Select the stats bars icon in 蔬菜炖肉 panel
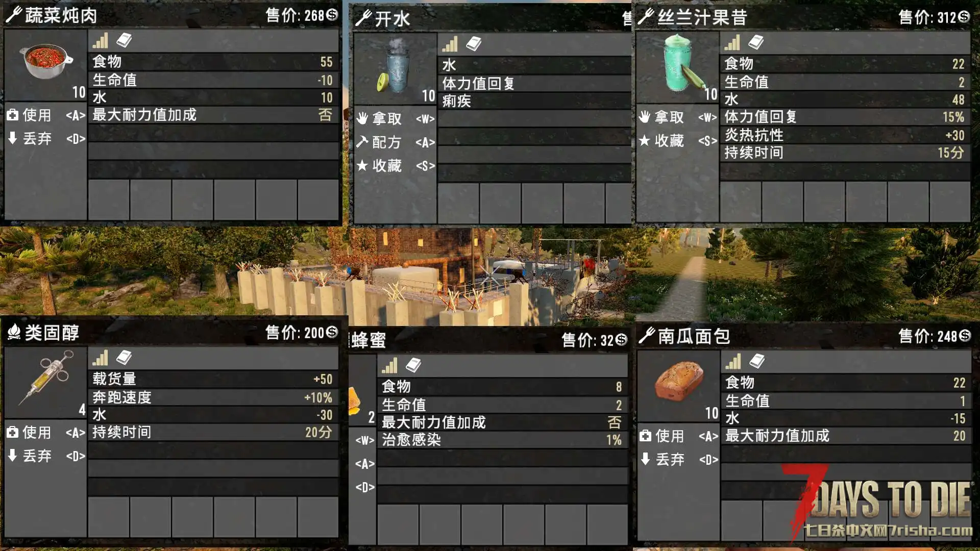The width and height of the screenshot is (980, 551). [x=101, y=41]
